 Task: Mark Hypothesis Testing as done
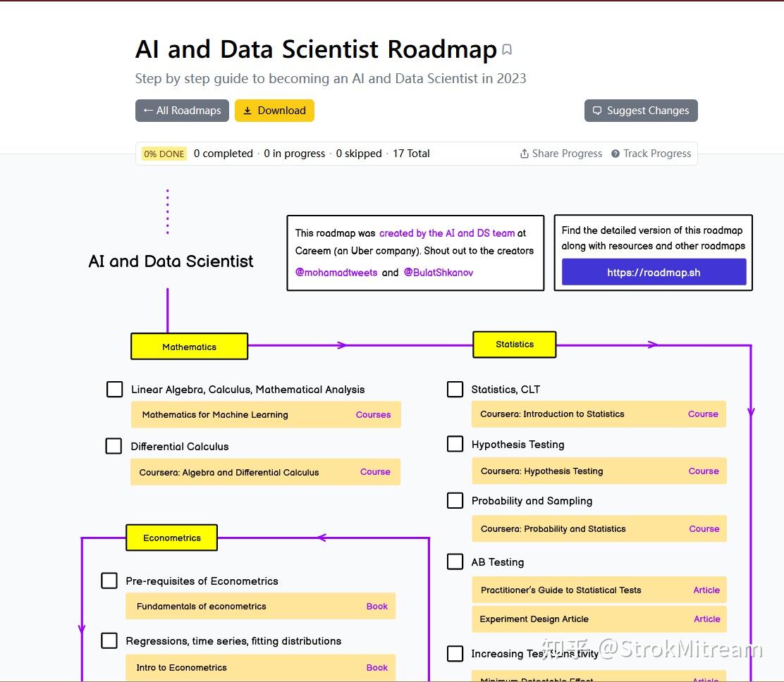pyautogui.click(x=455, y=444)
